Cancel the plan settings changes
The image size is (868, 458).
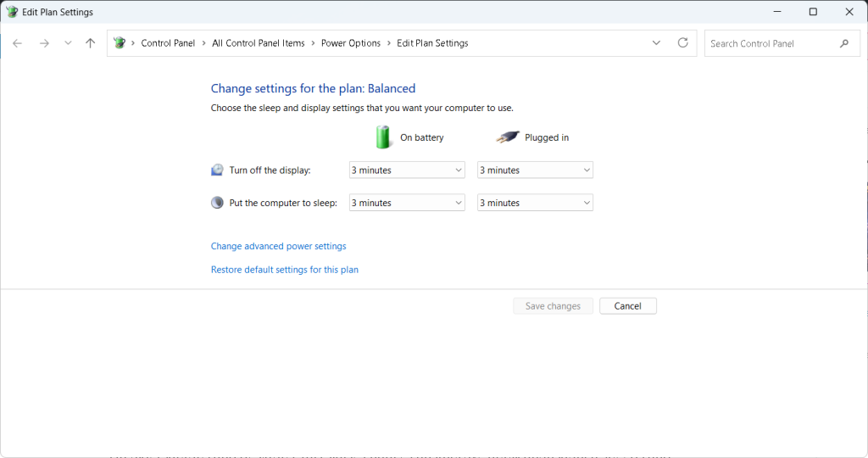point(628,306)
